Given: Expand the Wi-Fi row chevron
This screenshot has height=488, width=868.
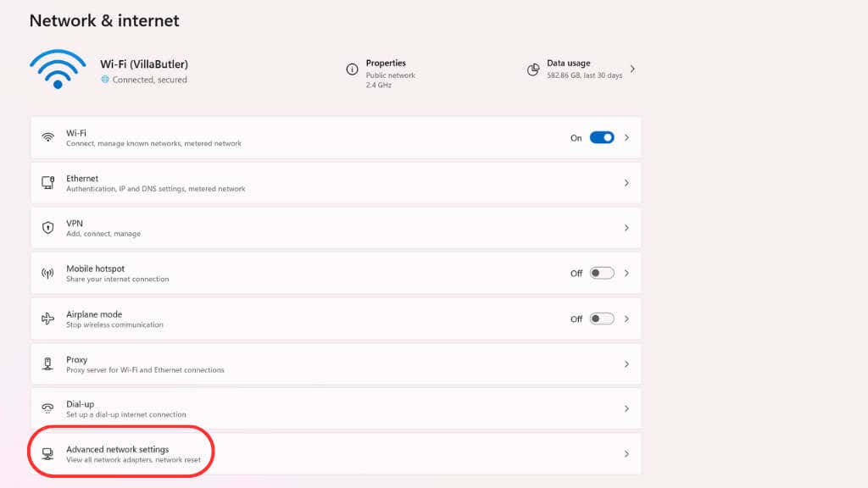Looking at the screenshot, I should (x=626, y=137).
